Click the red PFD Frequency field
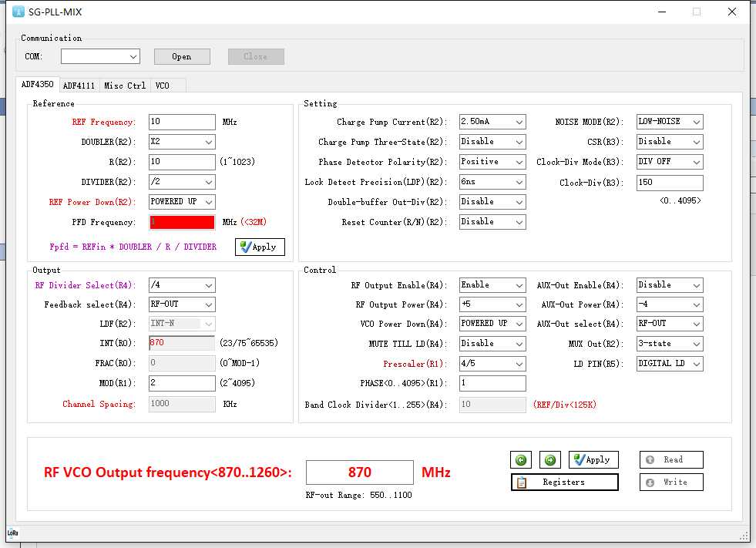This screenshot has height=548, width=756. click(182, 222)
